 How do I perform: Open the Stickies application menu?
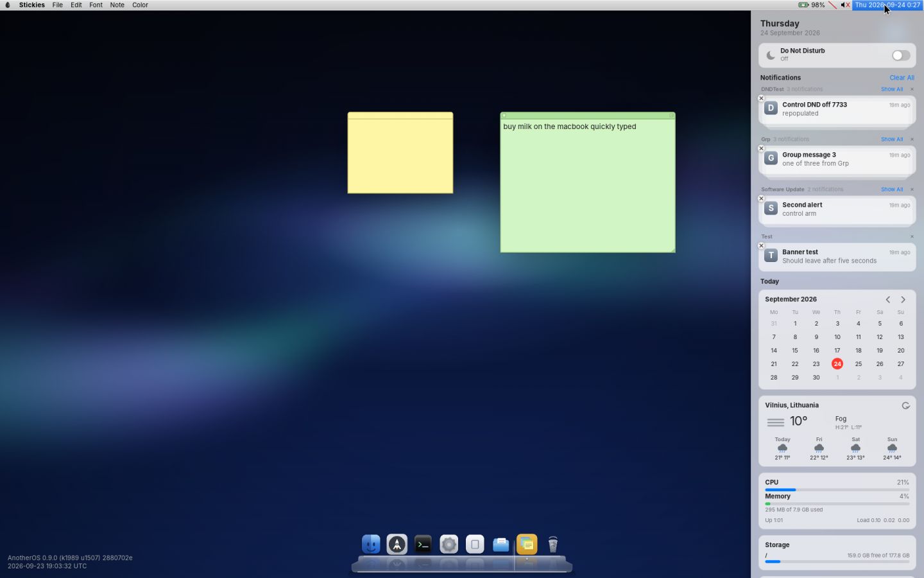click(32, 4)
